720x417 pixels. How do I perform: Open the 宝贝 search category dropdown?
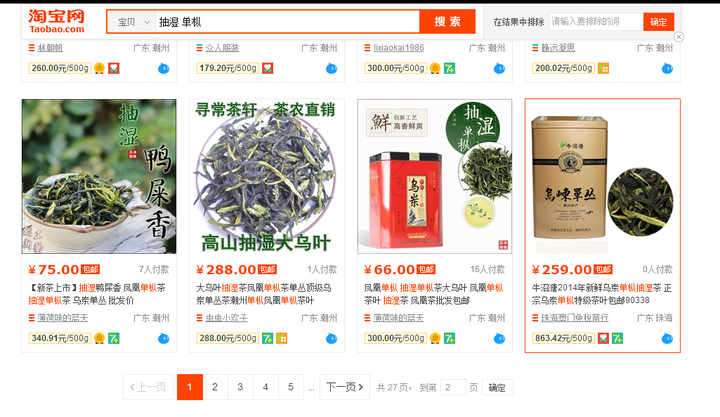(x=132, y=22)
